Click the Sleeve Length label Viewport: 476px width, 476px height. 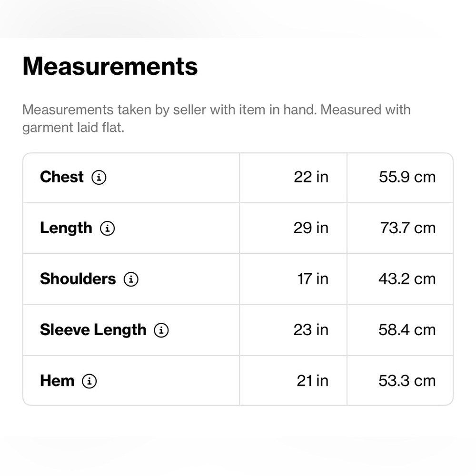[x=93, y=330]
